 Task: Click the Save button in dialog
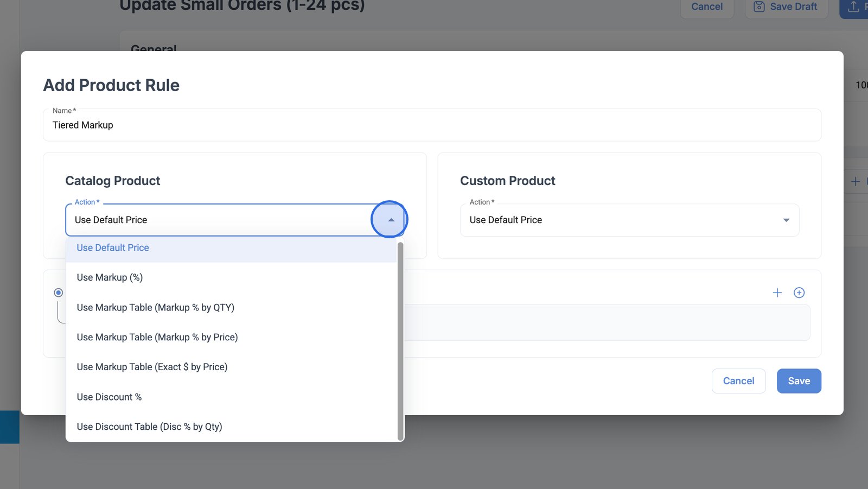799,381
